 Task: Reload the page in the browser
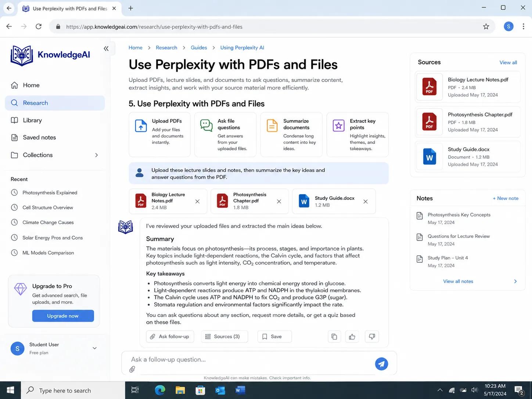point(39,26)
